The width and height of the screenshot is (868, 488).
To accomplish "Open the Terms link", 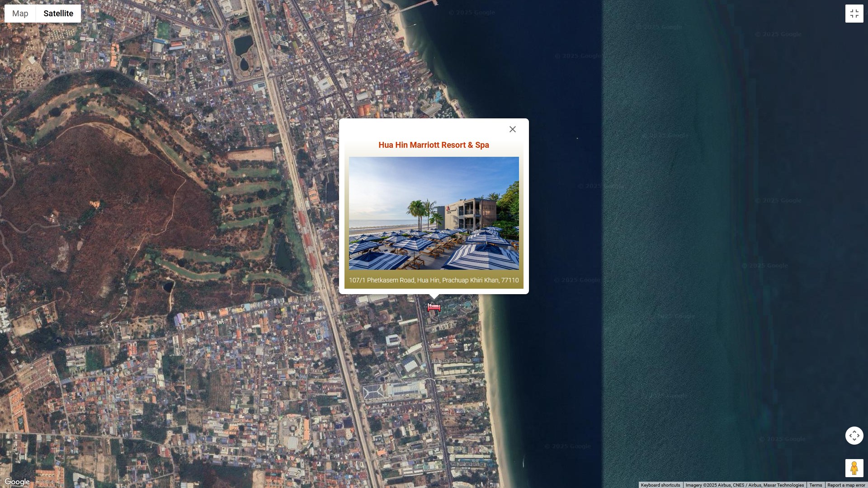I will 816,485.
